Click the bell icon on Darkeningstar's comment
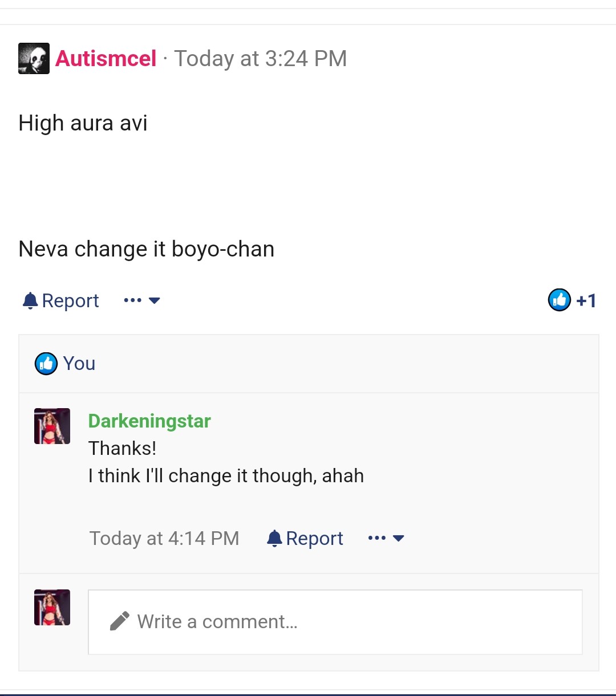616x696 pixels. (x=274, y=538)
